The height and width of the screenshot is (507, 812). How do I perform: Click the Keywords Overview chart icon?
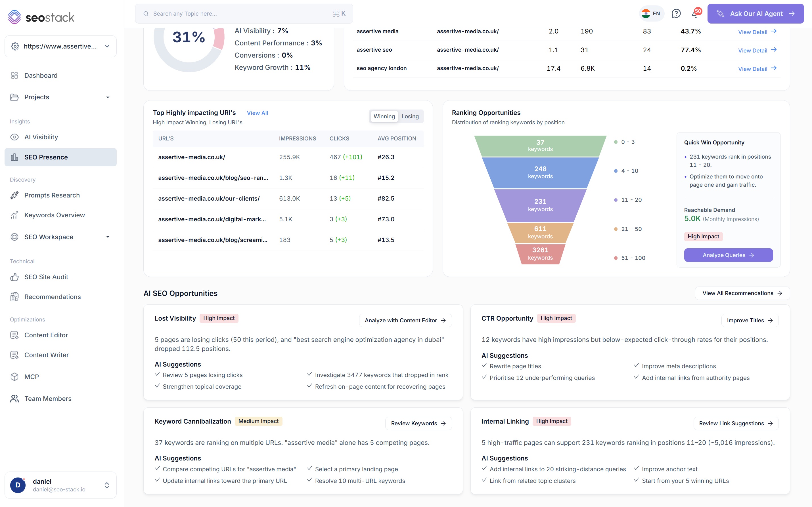[14, 215]
